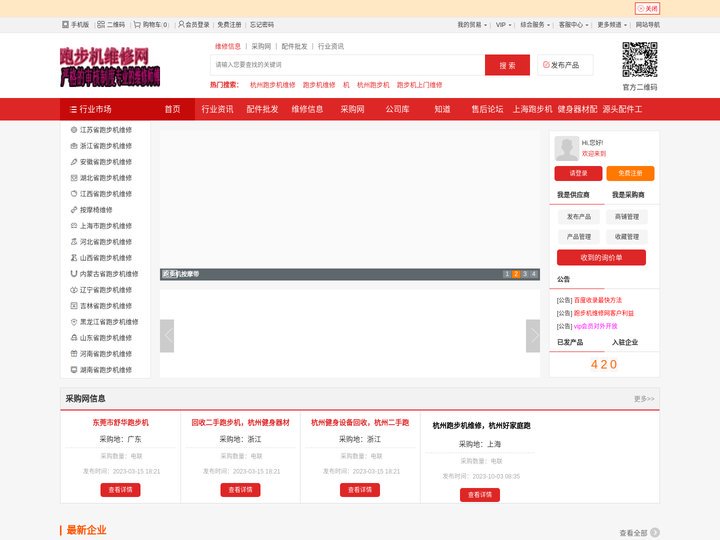Show the previous carousel item arrow
720x540 pixels.
point(167,336)
